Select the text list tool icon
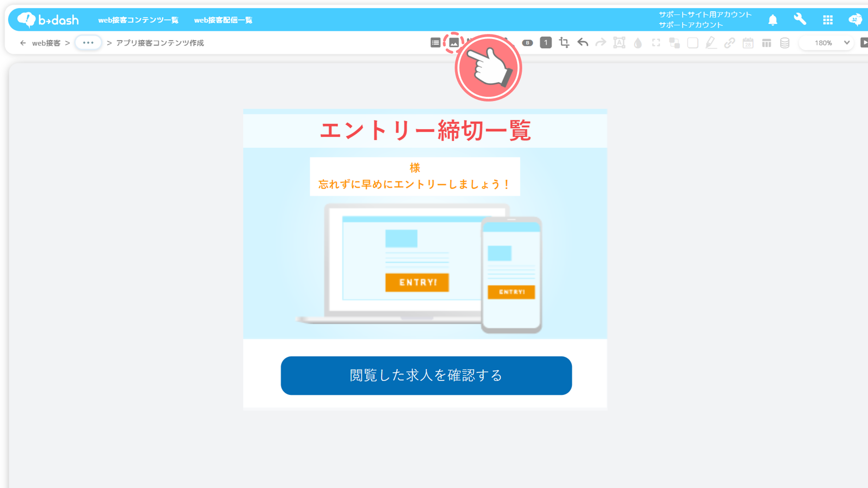868x488 pixels. coord(435,43)
